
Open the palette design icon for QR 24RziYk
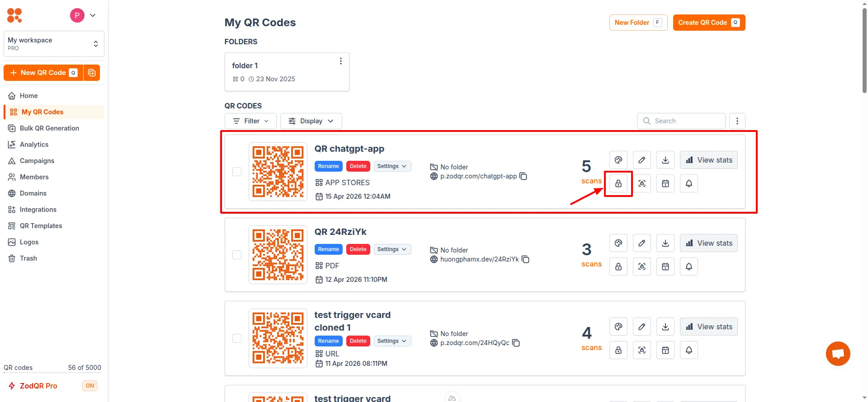coord(618,243)
